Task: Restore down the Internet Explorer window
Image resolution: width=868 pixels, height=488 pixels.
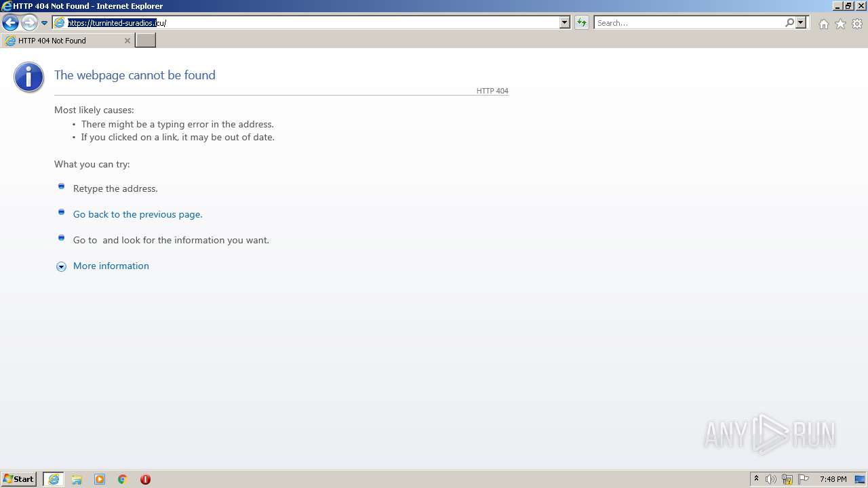Action: pyautogui.click(x=848, y=6)
